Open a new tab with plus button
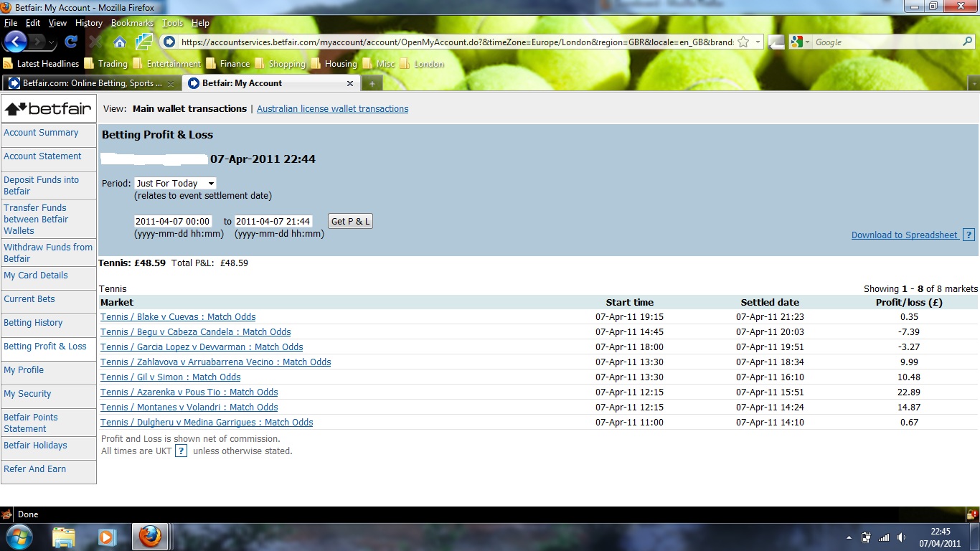This screenshot has width=980, height=551. 372,83
